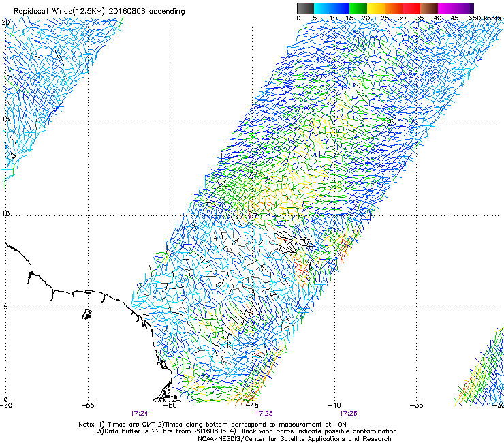Image resolution: width=504 pixels, height=443 pixels.
Task: Click the '>50 knots' legend label
Action: tap(485, 18)
